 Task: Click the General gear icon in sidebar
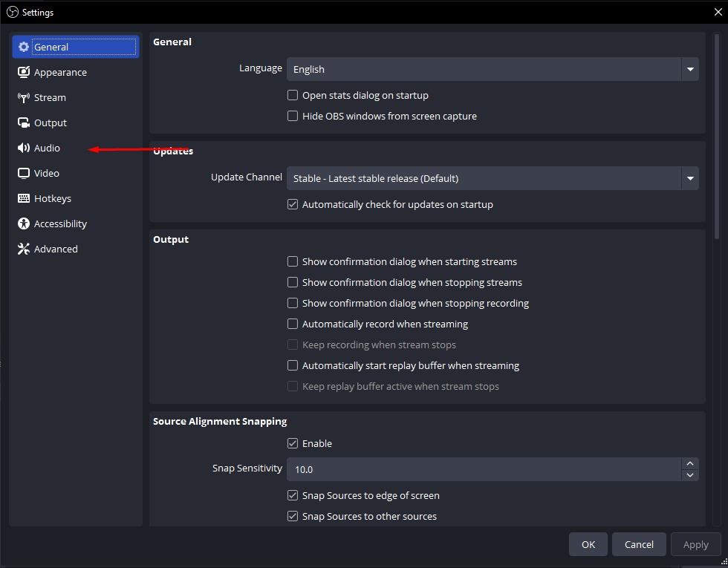(24, 47)
